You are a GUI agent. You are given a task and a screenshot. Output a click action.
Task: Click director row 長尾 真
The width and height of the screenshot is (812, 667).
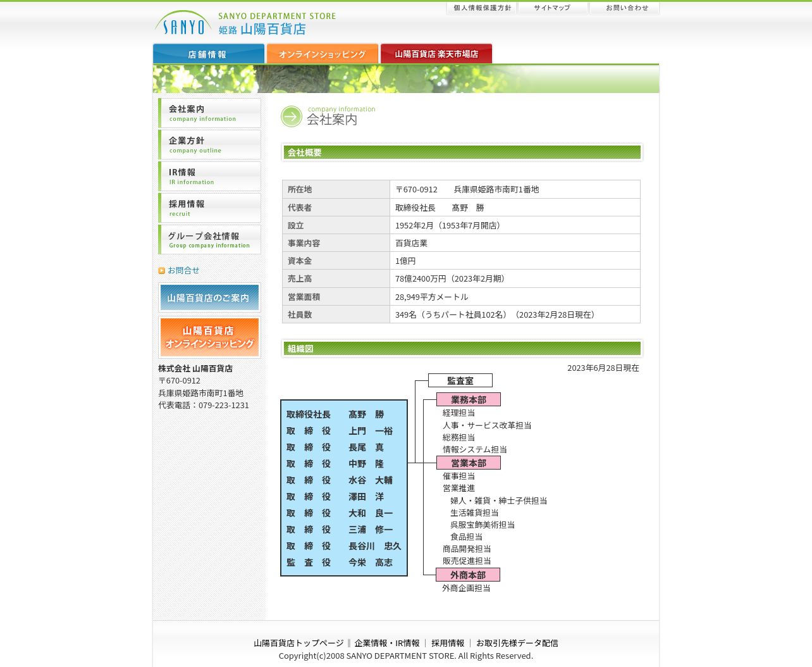(335, 447)
